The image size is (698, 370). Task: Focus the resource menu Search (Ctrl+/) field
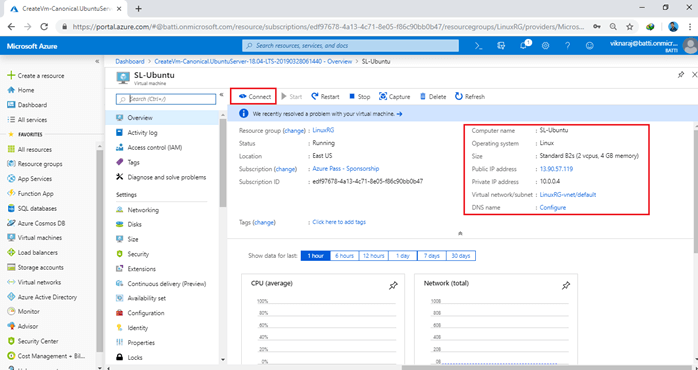coord(166,99)
